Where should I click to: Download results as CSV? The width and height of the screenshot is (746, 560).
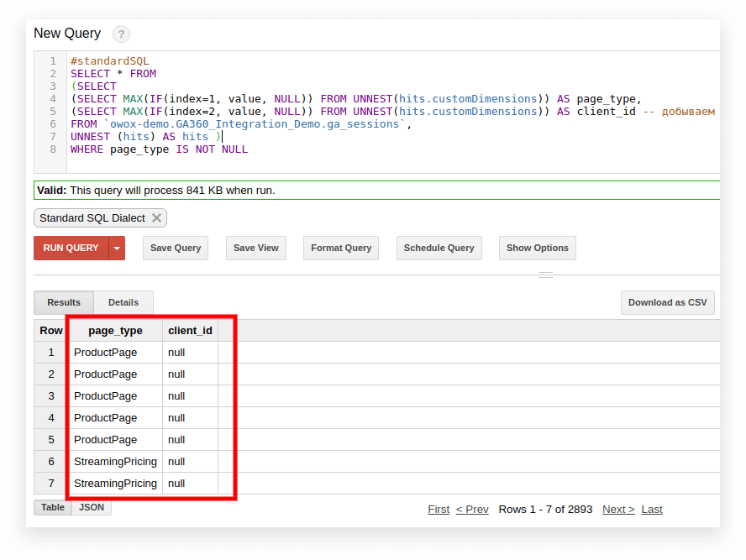click(x=667, y=302)
